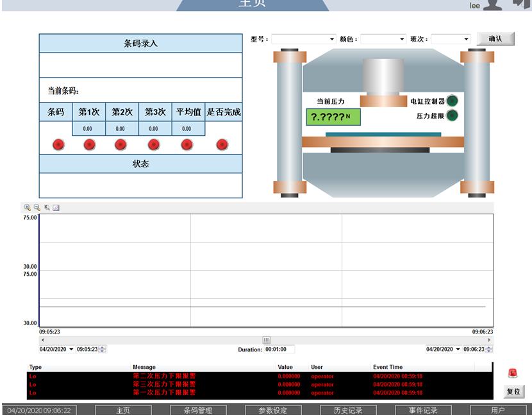Click the 电缸控制器 green indicator lamp
532x415 pixels.
tap(453, 101)
